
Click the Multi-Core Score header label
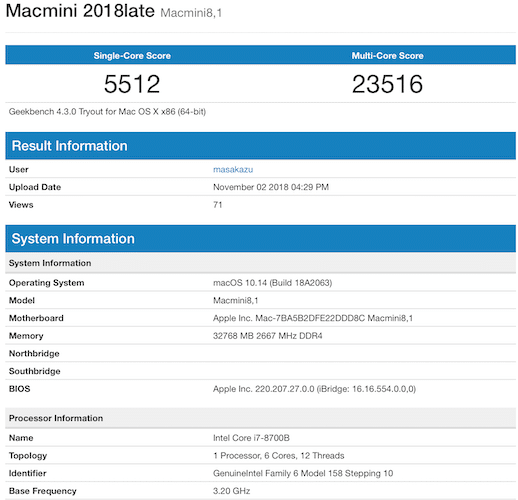coord(387,56)
